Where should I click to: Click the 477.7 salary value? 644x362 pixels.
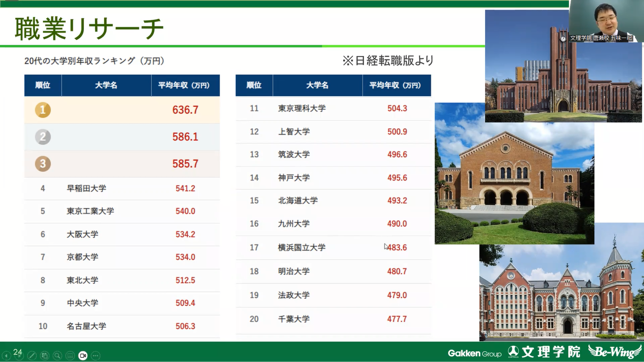point(397,319)
